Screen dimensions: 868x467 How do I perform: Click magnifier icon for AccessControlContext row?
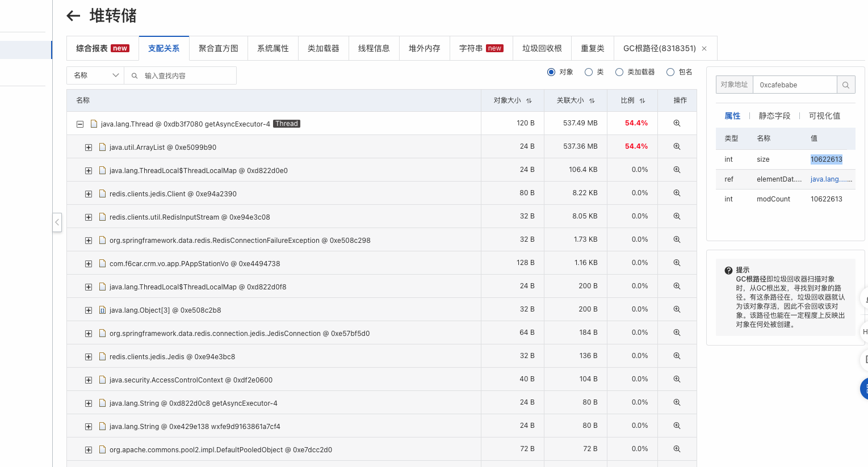(x=677, y=379)
